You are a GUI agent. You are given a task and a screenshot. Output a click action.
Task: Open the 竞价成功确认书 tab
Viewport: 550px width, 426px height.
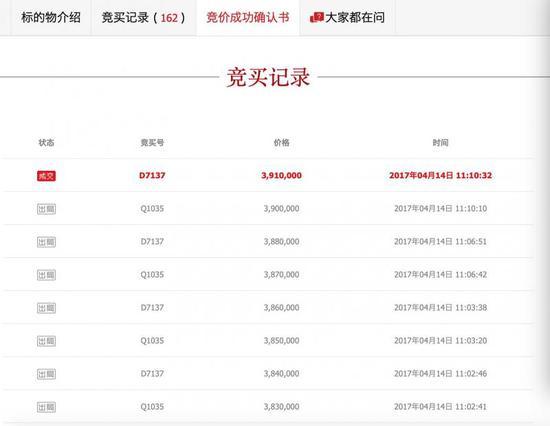[248, 18]
